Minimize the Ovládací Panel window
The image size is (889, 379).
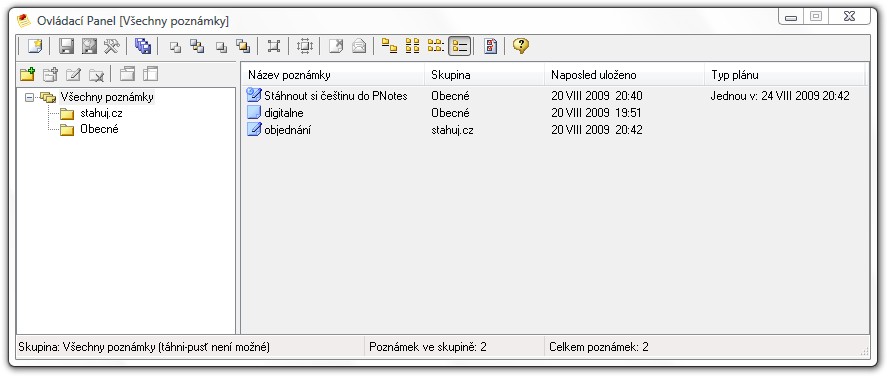click(x=790, y=16)
